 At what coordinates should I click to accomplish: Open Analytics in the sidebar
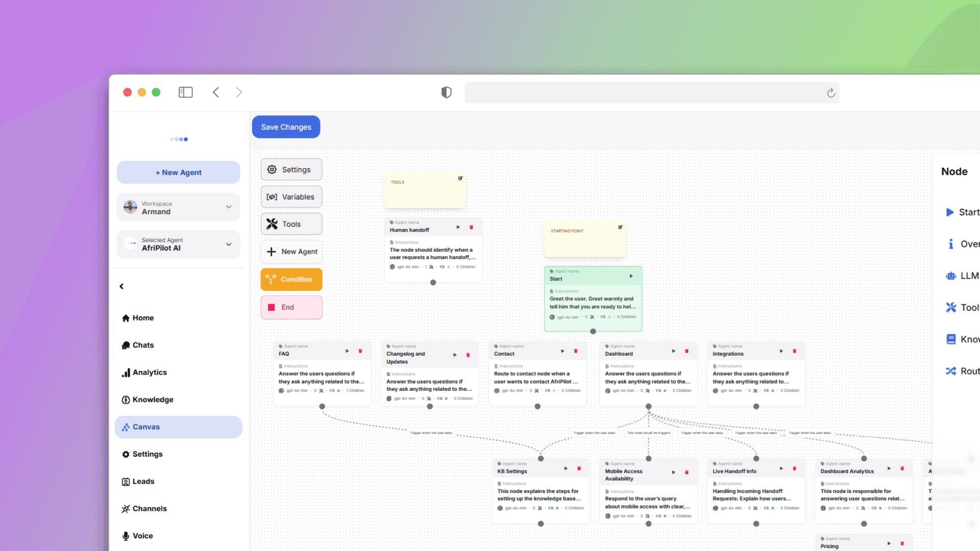pyautogui.click(x=149, y=372)
